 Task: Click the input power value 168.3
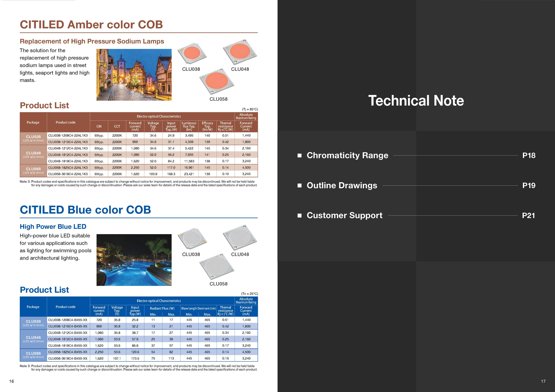(171, 174)
